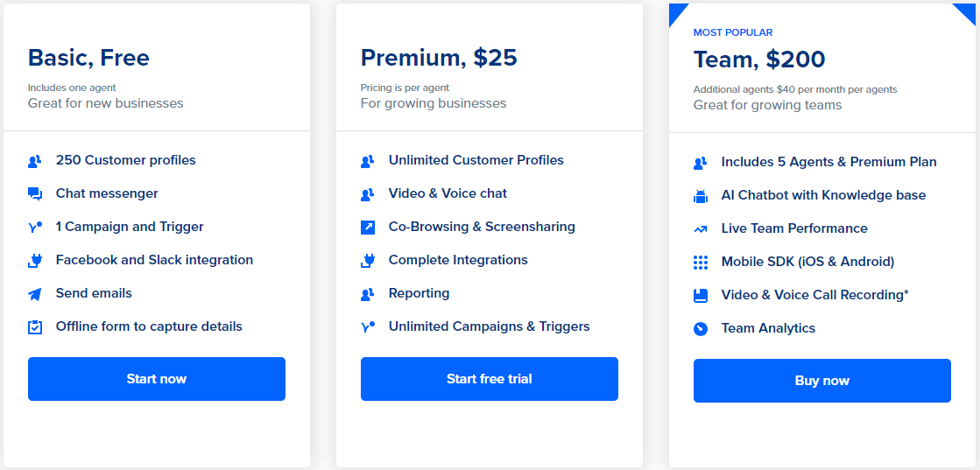Click the grid icon beside Mobile SDK
Image resolution: width=980 pixels, height=470 pixels.
coord(701,263)
